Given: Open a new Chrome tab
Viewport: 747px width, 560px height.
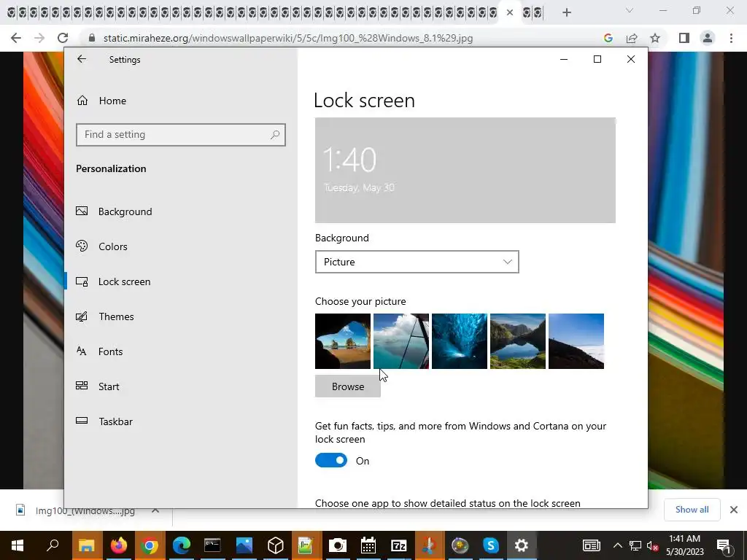Looking at the screenshot, I should coord(566,12).
